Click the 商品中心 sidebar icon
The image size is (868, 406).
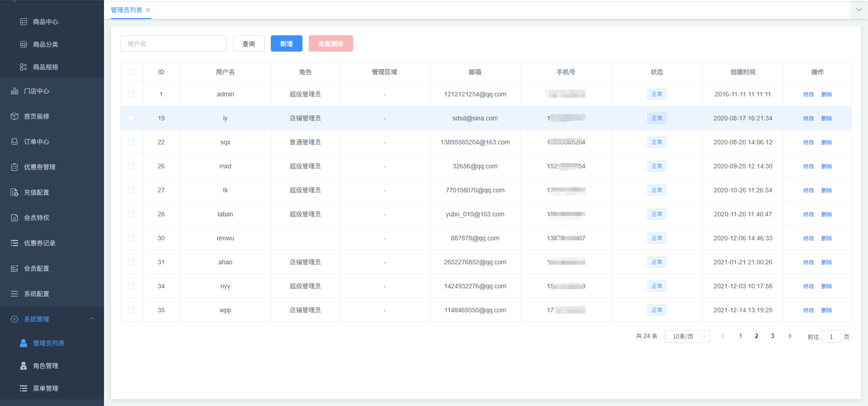pyautogui.click(x=24, y=22)
